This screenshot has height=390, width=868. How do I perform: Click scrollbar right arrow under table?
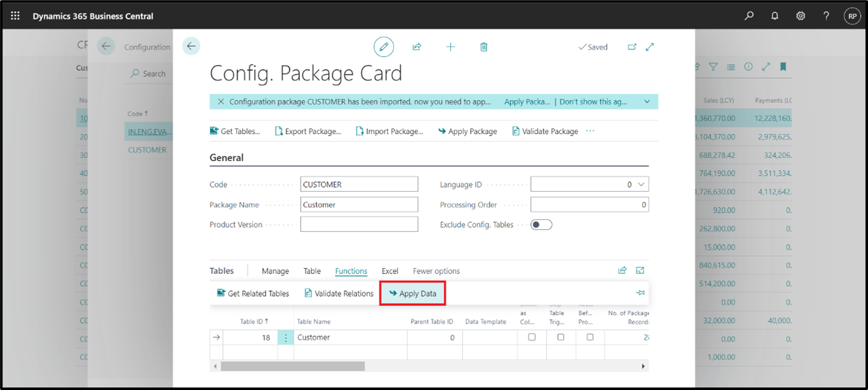click(643, 366)
